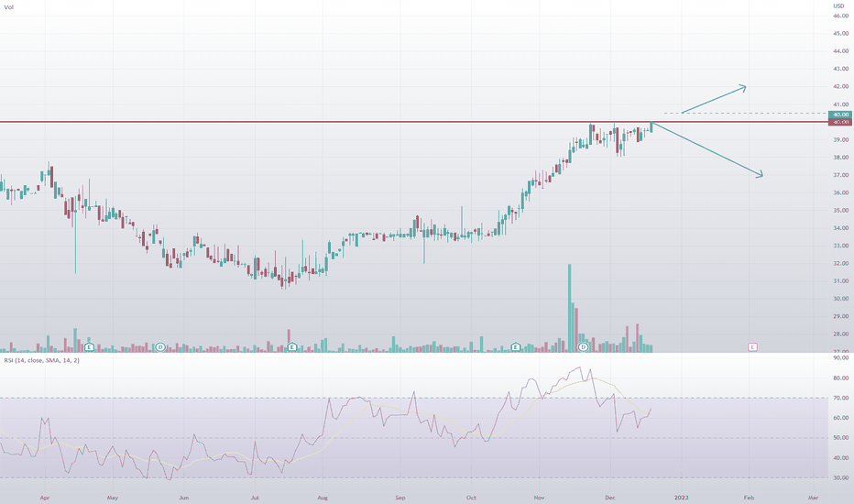Image resolution: width=854 pixels, height=504 pixels.
Task: Click the 46.00 price scale label
Action: (840, 16)
